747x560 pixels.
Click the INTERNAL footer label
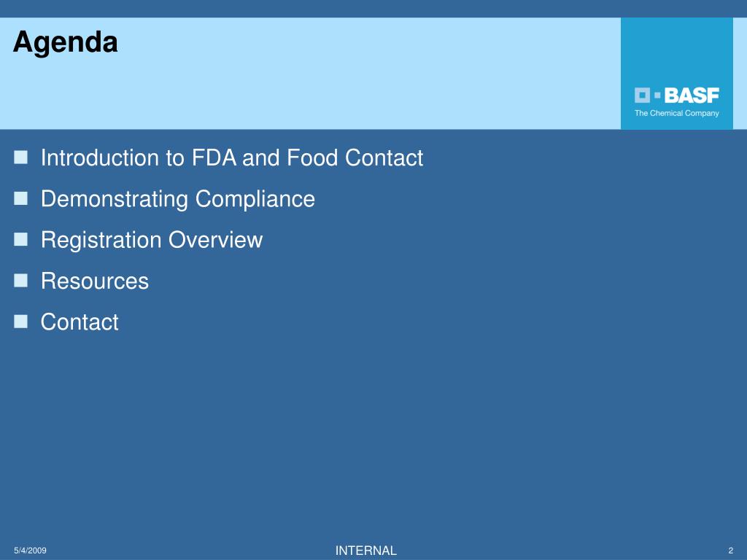[x=366, y=551]
